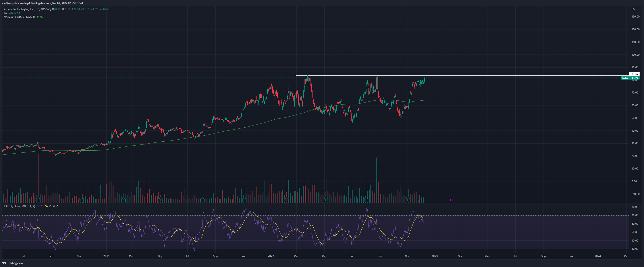
Task: Click the earnings marker near November 2021
Action: tap(244, 200)
